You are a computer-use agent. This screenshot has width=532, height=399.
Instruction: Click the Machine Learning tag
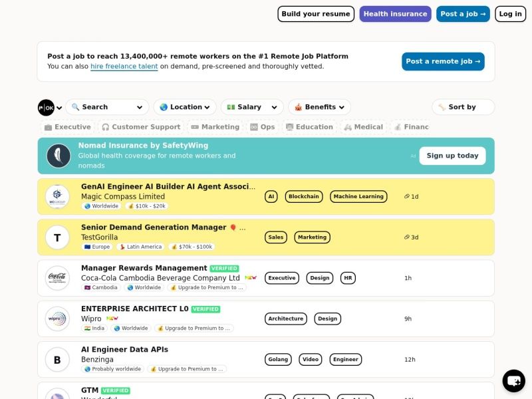click(x=358, y=196)
